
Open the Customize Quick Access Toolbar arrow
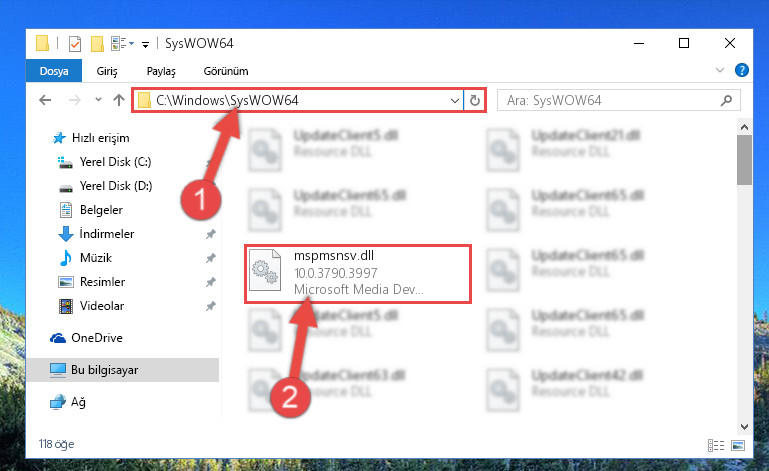point(145,45)
